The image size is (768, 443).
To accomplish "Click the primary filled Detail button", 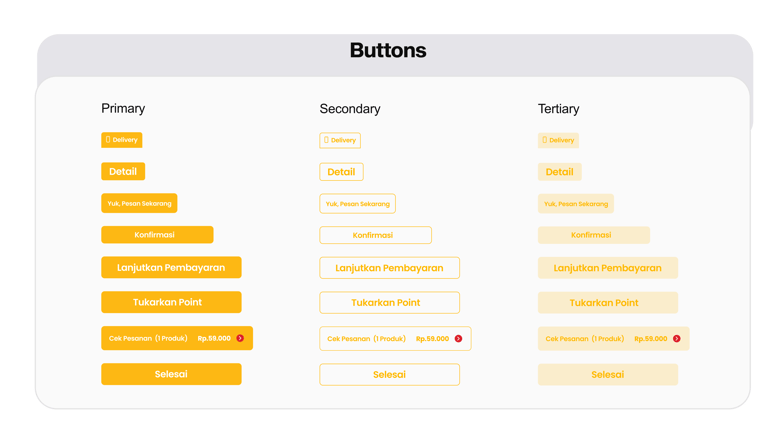I will coord(123,172).
